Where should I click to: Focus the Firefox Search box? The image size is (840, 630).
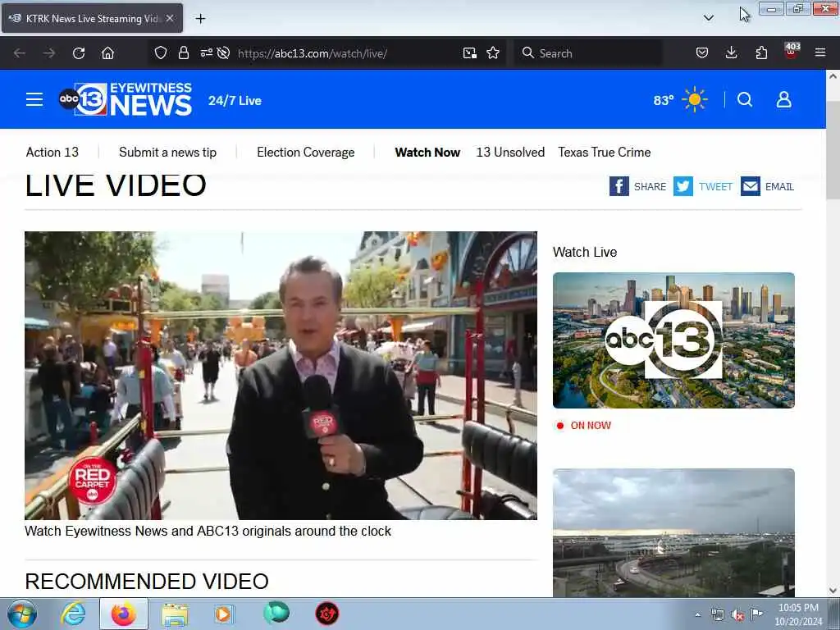coord(587,53)
